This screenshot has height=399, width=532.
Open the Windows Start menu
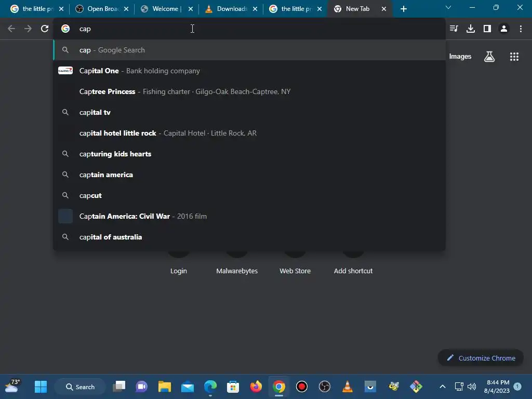(41, 387)
